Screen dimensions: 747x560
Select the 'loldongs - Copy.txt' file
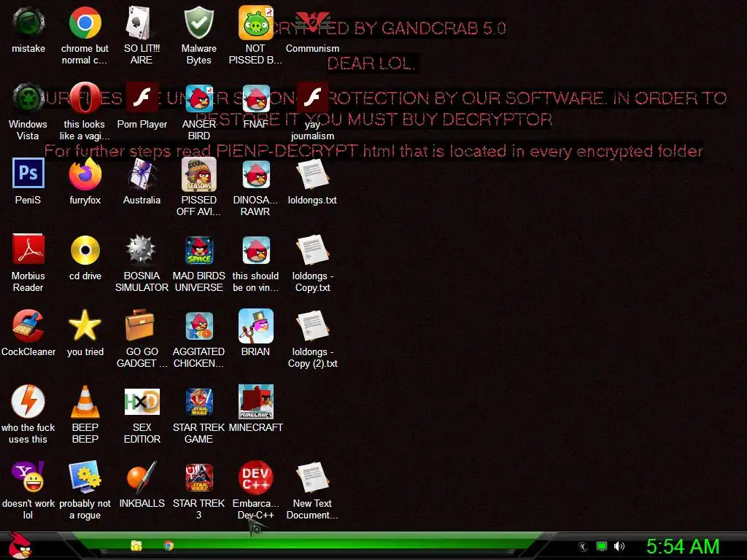[312, 249]
